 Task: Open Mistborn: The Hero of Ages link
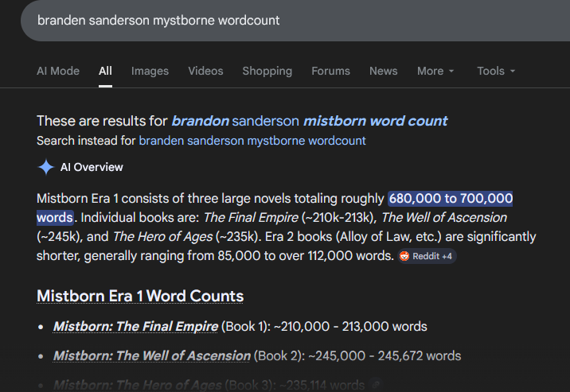(138, 385)
